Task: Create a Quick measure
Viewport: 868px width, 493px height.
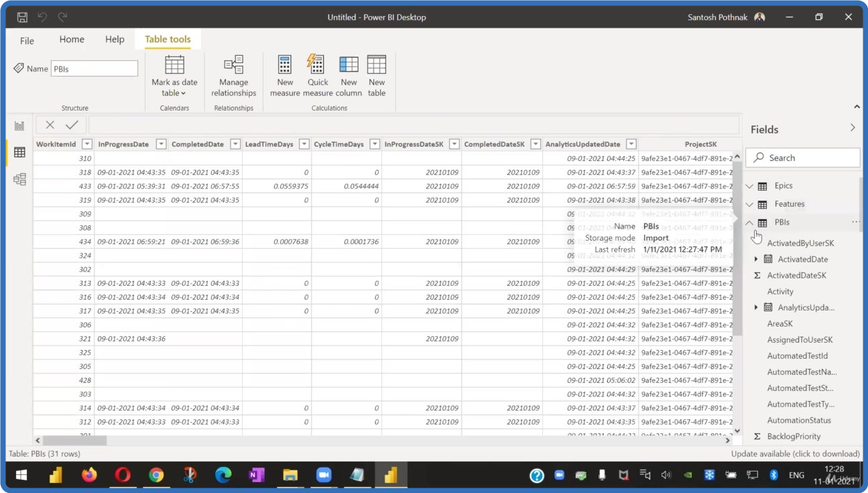Action: [317, 76]
